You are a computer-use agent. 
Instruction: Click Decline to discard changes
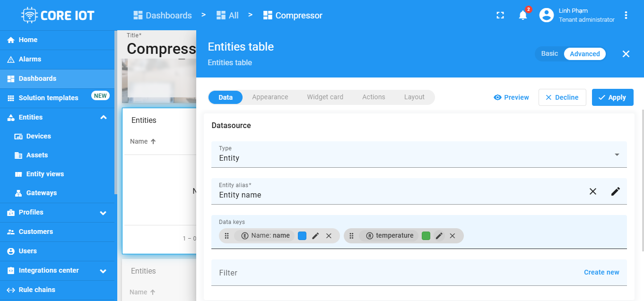click(x=562, y=97)
